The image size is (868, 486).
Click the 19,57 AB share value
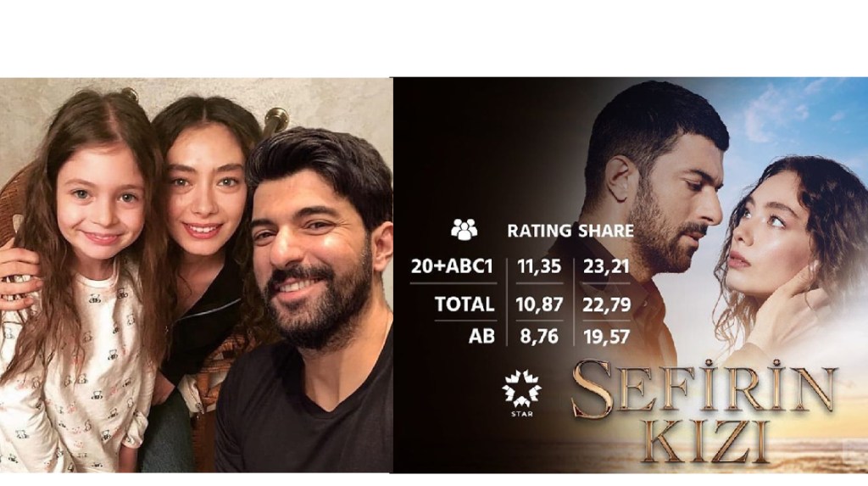pyautogui.click(x=606, y=337)
